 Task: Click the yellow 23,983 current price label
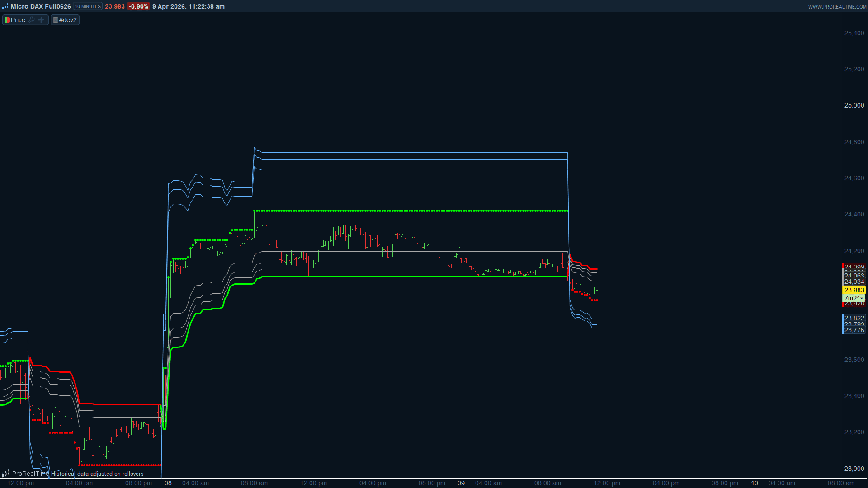tap(854, 290)
